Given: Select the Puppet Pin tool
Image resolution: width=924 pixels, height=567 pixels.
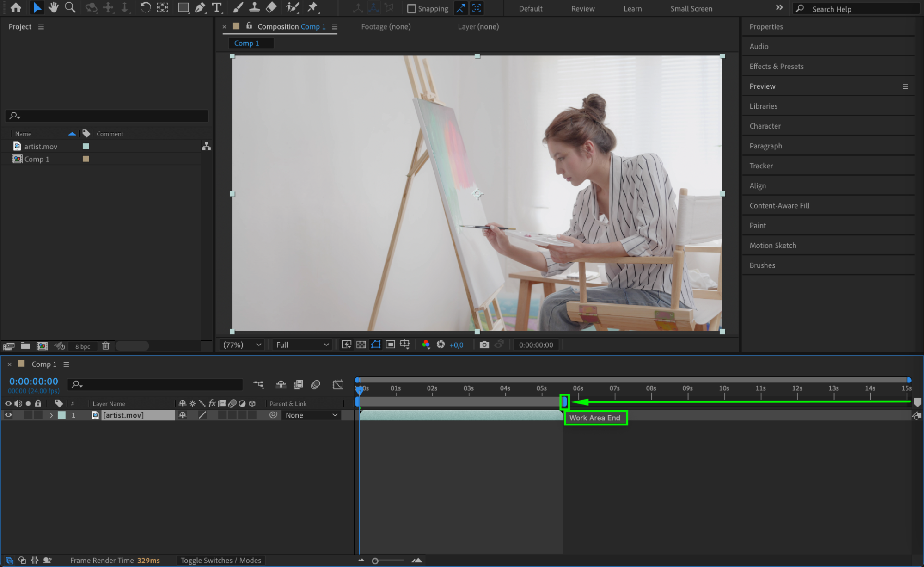Looking at the screenshot, I should 313,8.
